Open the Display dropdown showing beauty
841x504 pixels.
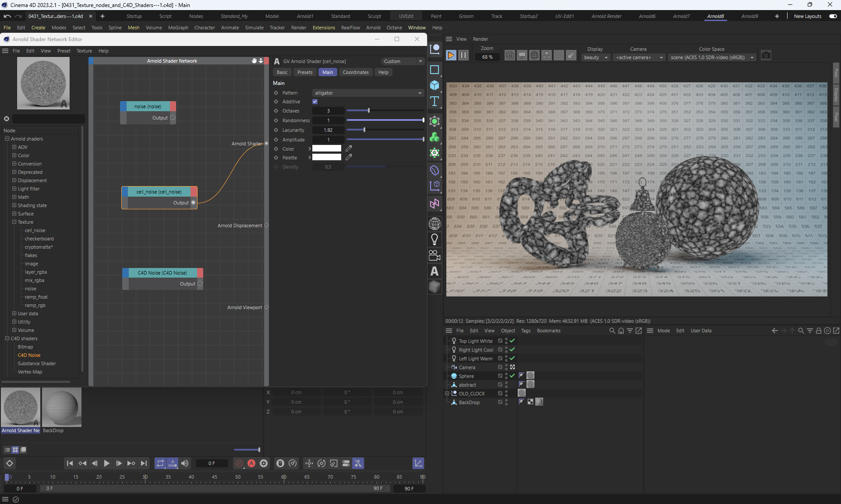click(x=596, y=57)
